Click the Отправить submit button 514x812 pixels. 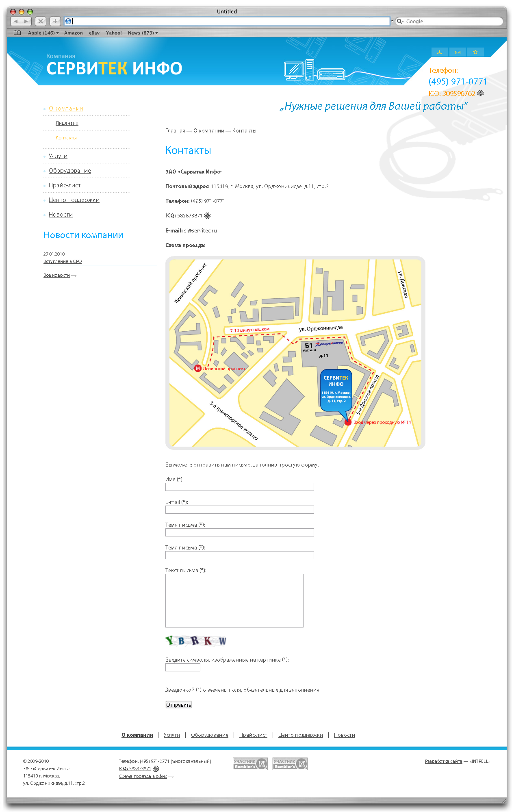(178, 705)
